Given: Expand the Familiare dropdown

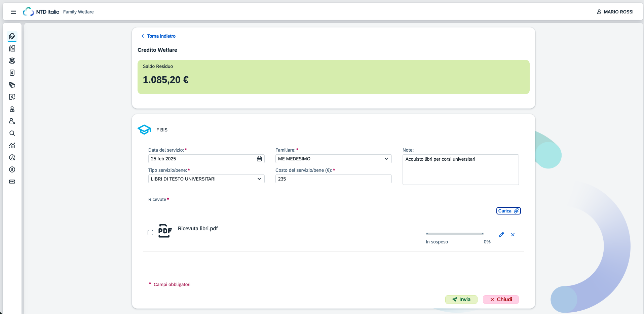Looking at the screenshot, I should (333, 159).
